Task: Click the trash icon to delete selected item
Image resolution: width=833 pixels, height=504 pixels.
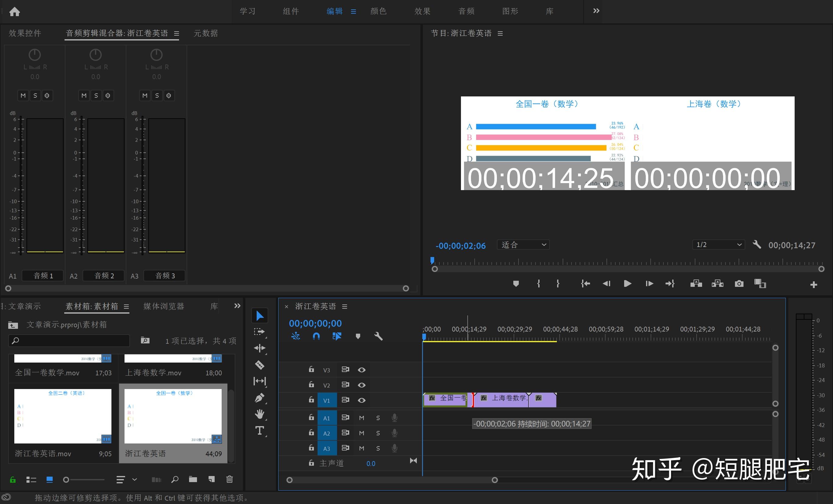Action: [230, 479]
